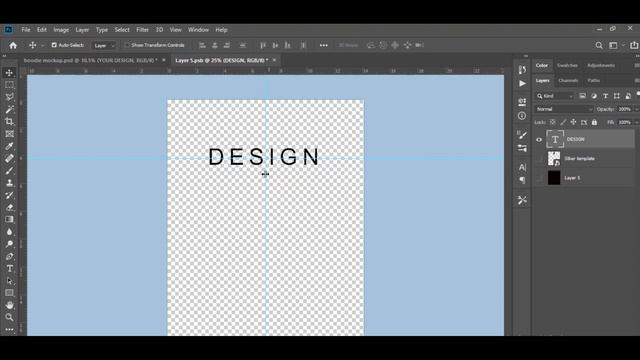This screenshot has height=360, width=640.
Task: Open the Character panel icon
Action: tap(522, 167)
